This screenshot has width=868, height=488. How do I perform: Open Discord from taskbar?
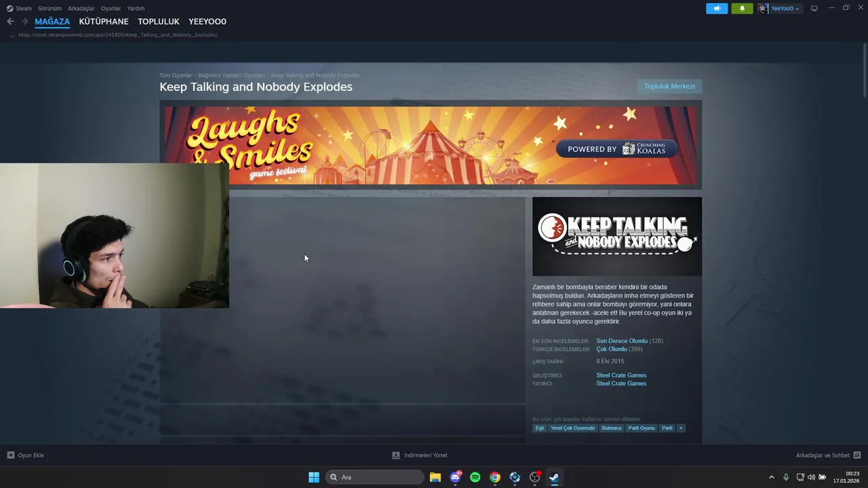click(x=455, y=477)
